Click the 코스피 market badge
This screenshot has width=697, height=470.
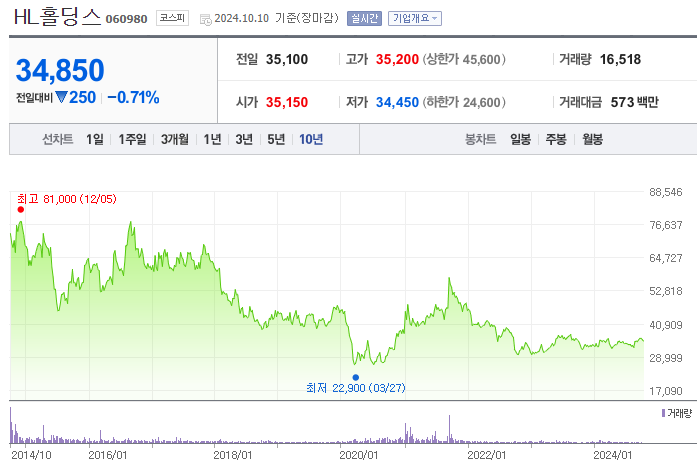click(172, 18)
